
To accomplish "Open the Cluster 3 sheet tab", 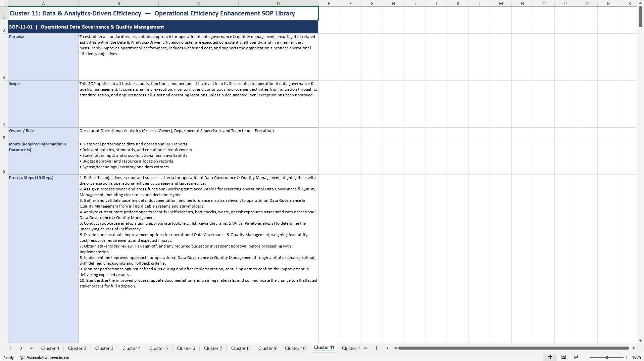I will [104, 348].
